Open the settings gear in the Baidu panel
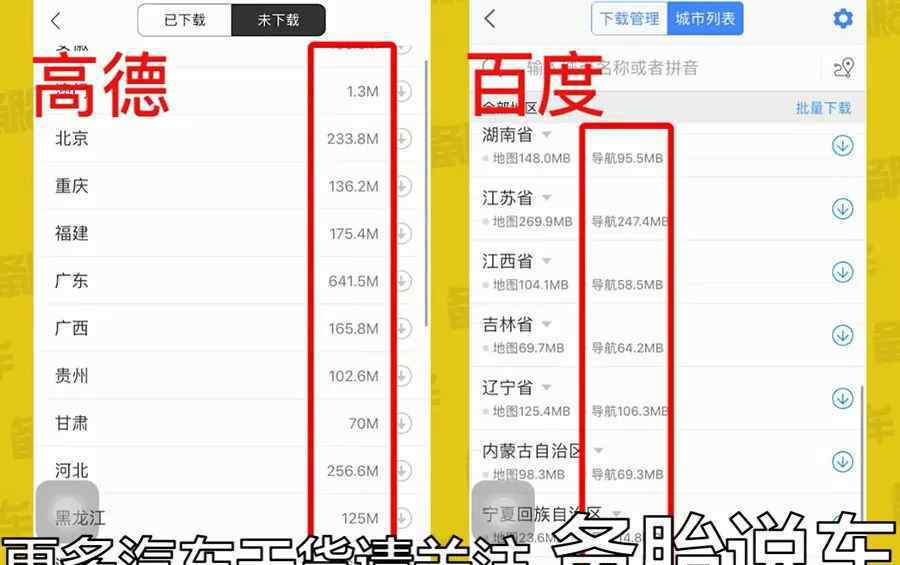 click(843, 19)
